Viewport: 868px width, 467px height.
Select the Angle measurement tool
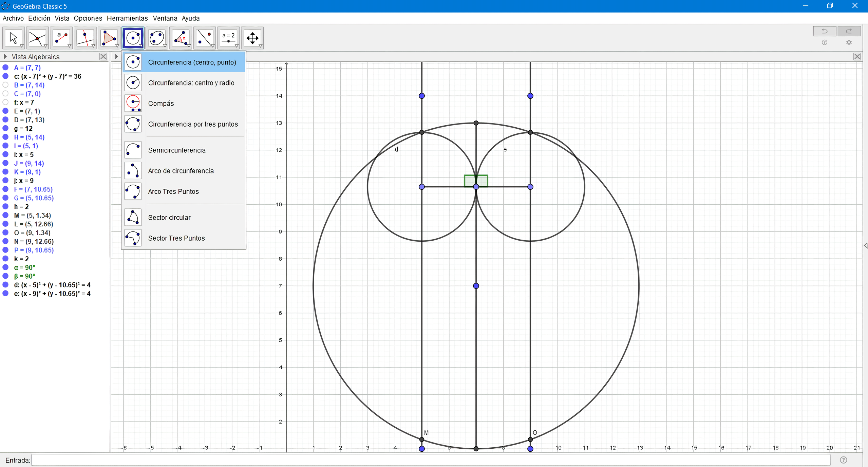pyautogui.click(x=181, y=38)
